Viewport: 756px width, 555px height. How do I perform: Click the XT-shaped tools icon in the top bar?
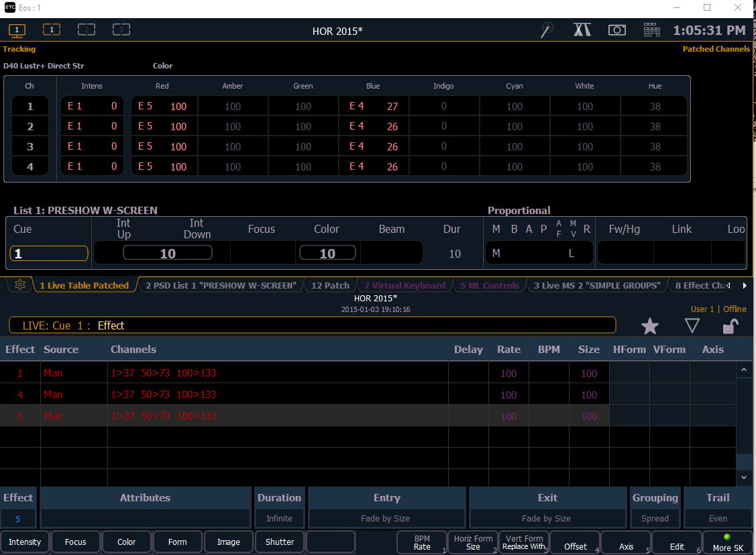pyautogui.click(x=582, y=30)
